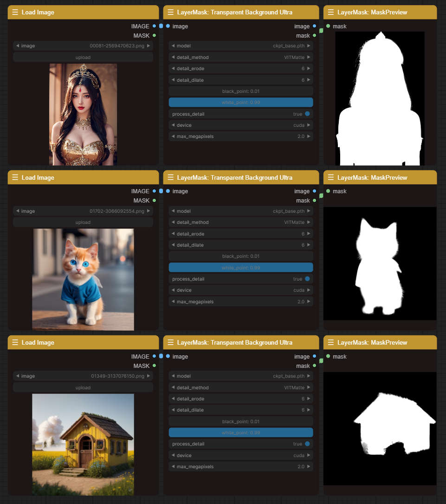Click the menu icon on the bottom MaskPreview node title
The width and height of the screenshot is (446, 504).
point(331,343)
